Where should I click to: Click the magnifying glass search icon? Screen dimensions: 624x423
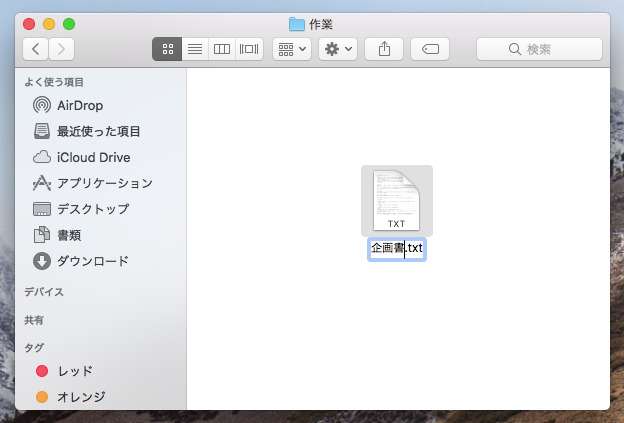pyautogui.click(x=515, y=49)
